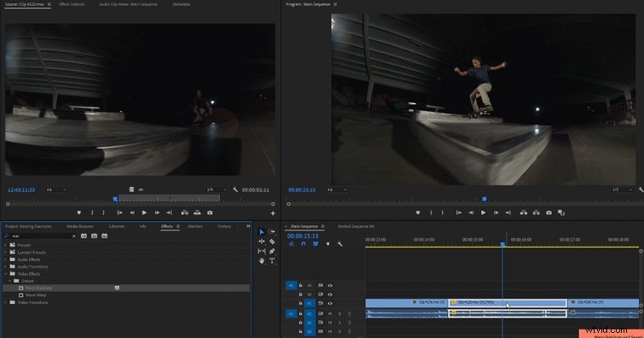The height and width of the screenshot is (338, 644).
Task: Click Lift button in Program monitor
Action: (524, 213)
